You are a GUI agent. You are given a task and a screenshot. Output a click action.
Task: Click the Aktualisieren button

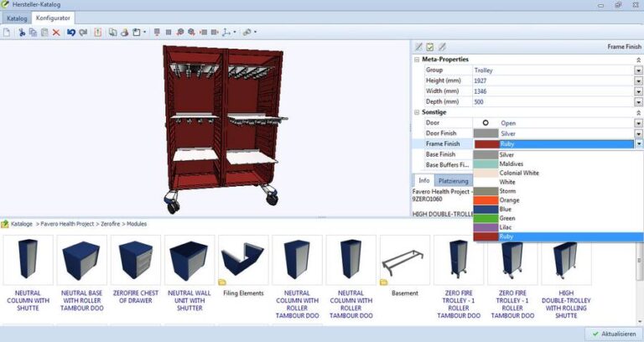[614, 334]
